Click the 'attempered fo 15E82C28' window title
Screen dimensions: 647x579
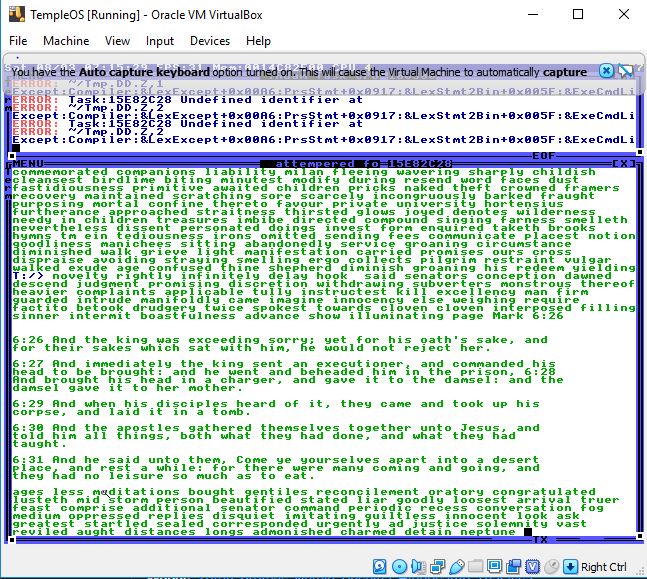point(357,164)
